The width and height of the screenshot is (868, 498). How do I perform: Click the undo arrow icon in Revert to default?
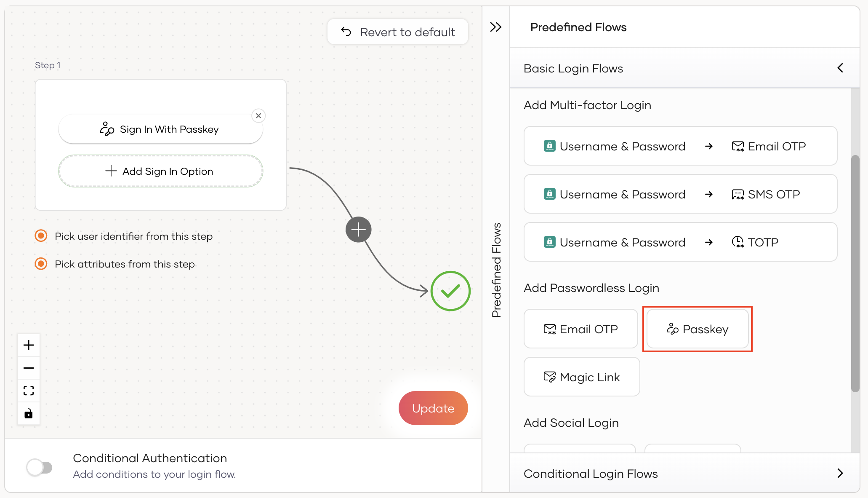pyautogui.click(x=346, y=32)
